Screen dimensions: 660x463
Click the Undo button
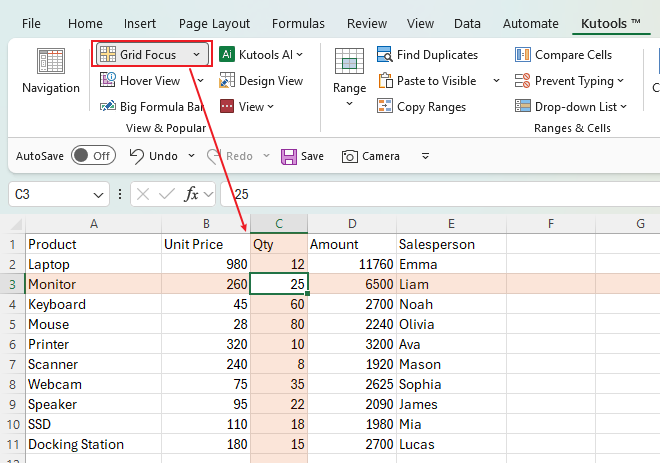[x=153, y=156]
